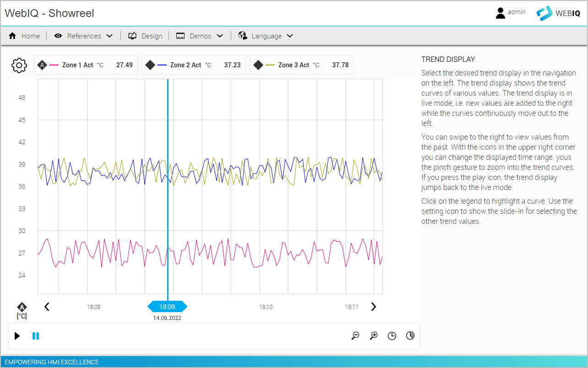The height and width of the screenshot is (368, 588).
Task: Click the zoom out magnifier icon
Action: tap(355, 336)
